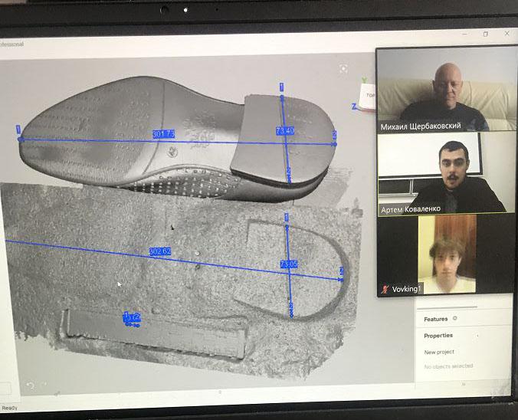Select Михаил Щербаковский's video tile
This screenshot has height=420, width=518.
(x=434, y=88)
